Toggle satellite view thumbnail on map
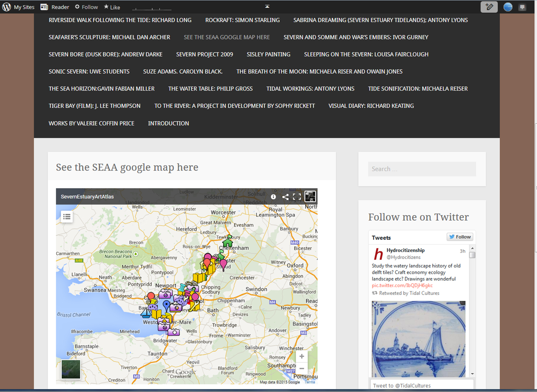537x392 pixels. pos(71,369)
